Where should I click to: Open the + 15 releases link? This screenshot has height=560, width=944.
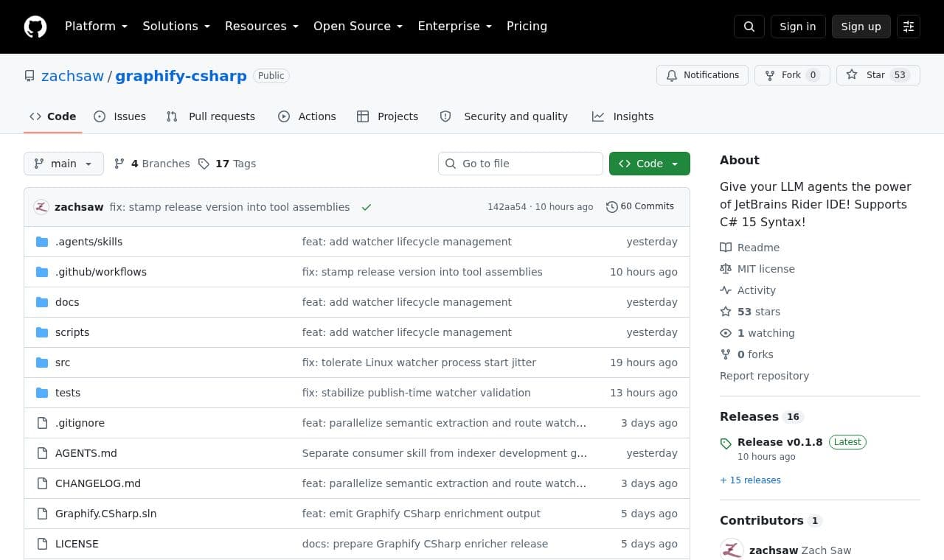[750, 480]
